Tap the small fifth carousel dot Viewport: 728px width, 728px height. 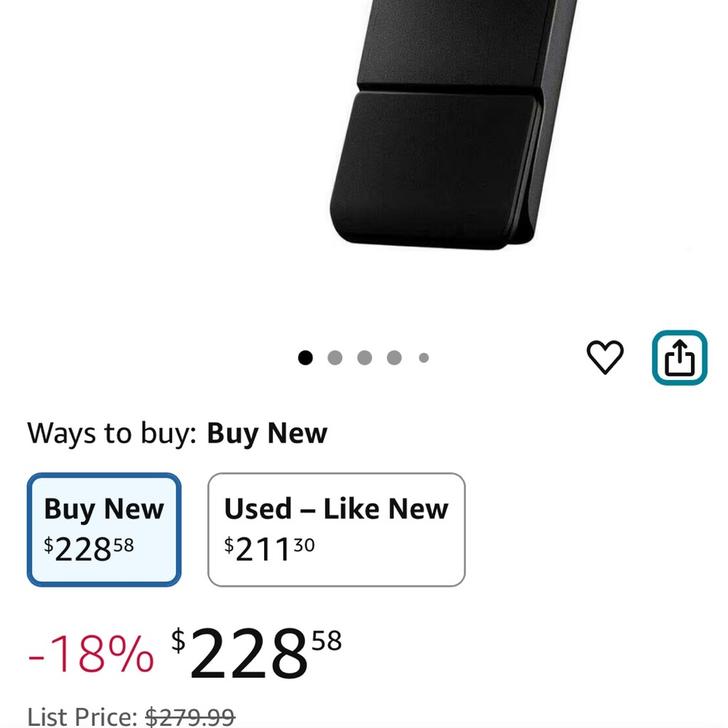(424, 357)
